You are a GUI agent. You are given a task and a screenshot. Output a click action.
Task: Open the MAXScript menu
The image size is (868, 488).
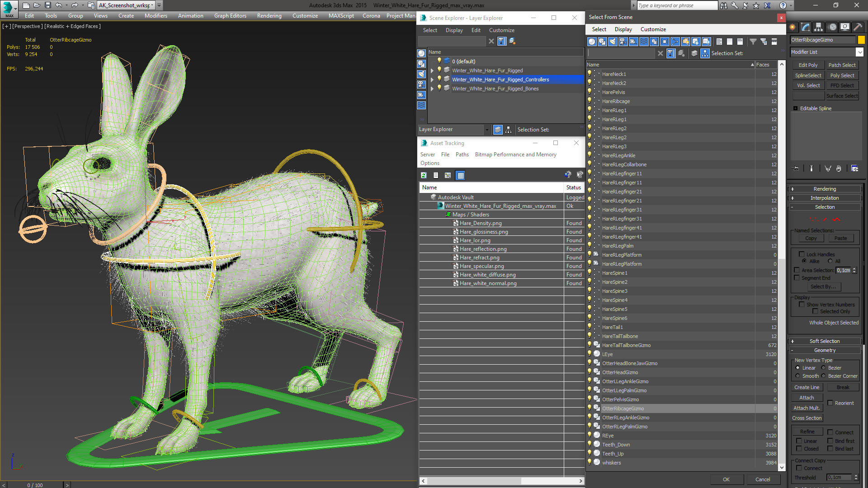coord(341,16)
